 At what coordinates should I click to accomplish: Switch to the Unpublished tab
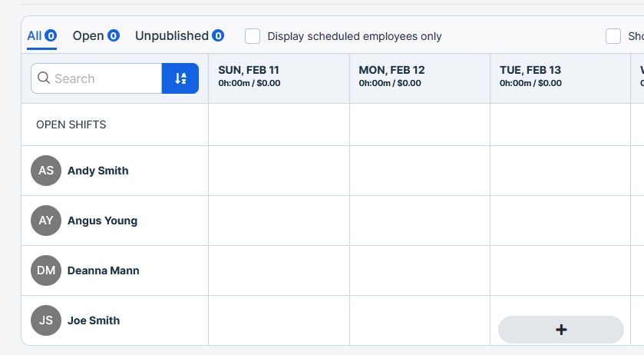click(180, 36)
